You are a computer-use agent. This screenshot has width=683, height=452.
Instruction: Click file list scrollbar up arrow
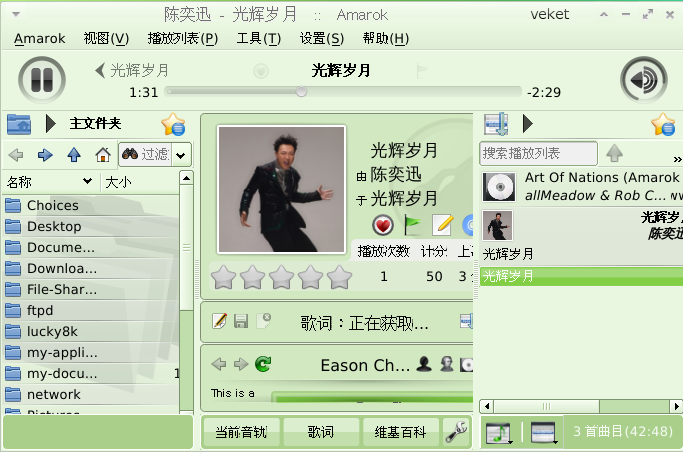point(186,178)
